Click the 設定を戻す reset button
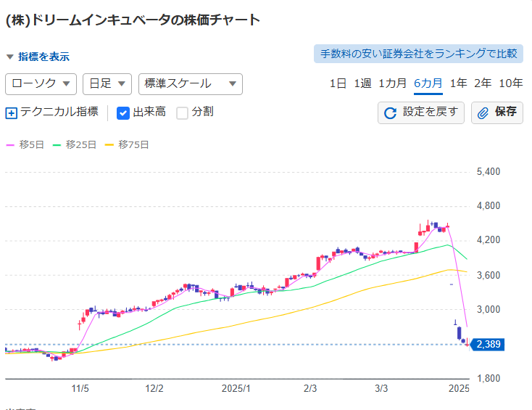 421,112
